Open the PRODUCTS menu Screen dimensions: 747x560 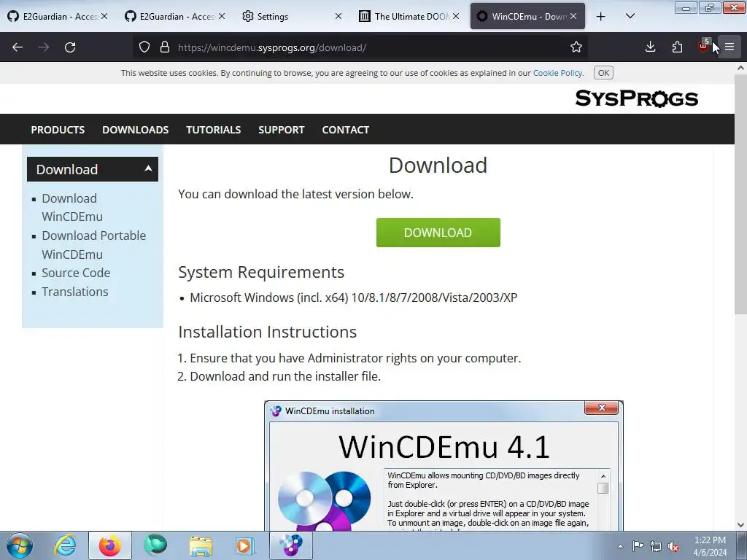pyautogui.click(x=58, y=130)
